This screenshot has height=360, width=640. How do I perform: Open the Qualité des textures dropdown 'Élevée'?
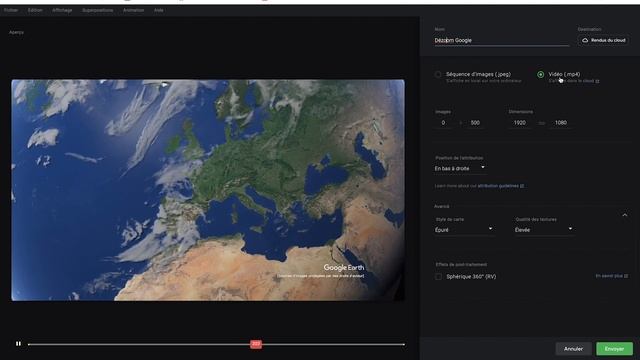click(544, 230)
